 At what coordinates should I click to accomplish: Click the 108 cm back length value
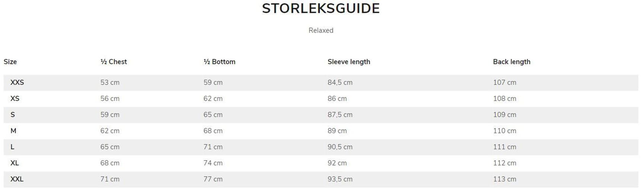pos(504,99)
